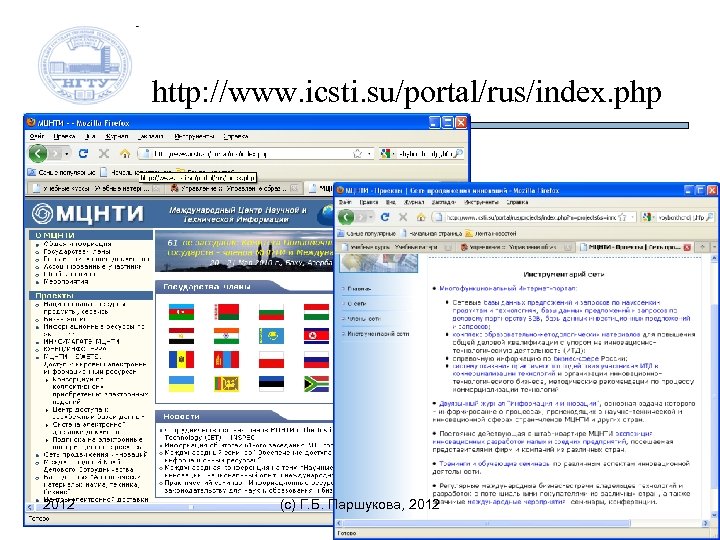Open Инструменты menu in left Firefox window
The width and height of the screenshot is (720, 540).
coord(194,136)
